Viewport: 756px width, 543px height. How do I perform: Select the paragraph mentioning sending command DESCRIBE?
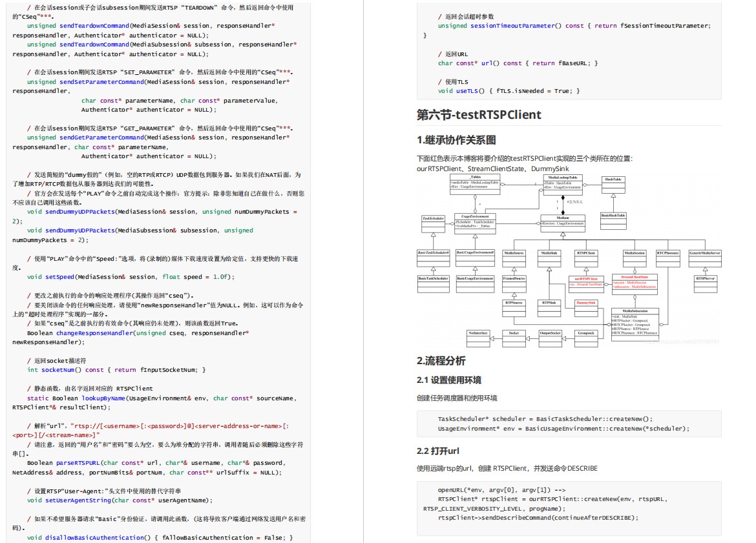click(507, 468)
